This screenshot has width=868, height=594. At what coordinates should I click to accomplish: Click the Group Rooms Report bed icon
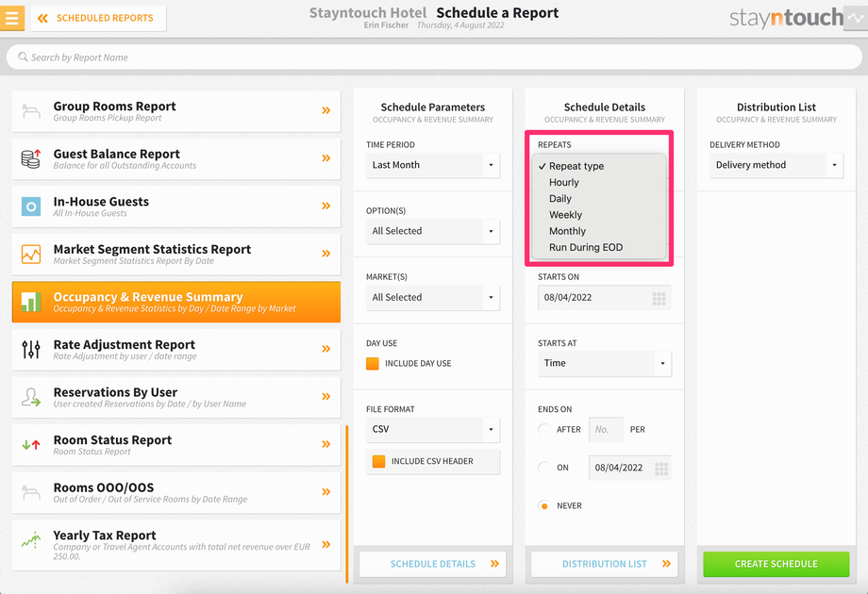(x=31, y=111)
